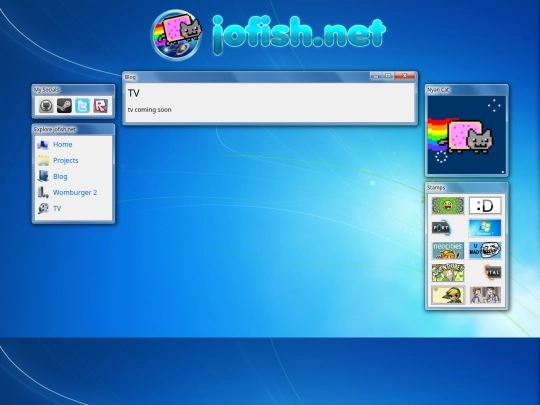Click the white :D stamp
The image size is (540, 405).
(x=485, y=206)
